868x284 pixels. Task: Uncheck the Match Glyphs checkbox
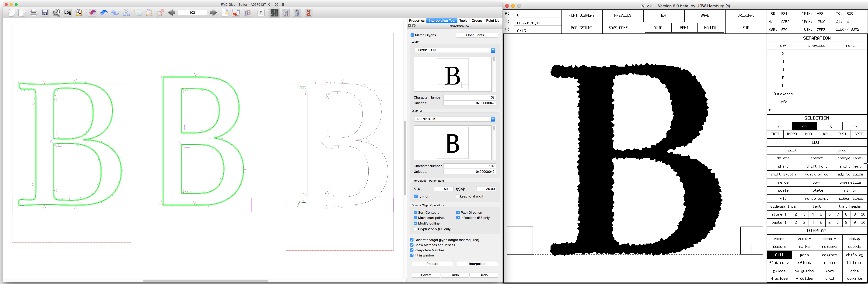[412, 35]
